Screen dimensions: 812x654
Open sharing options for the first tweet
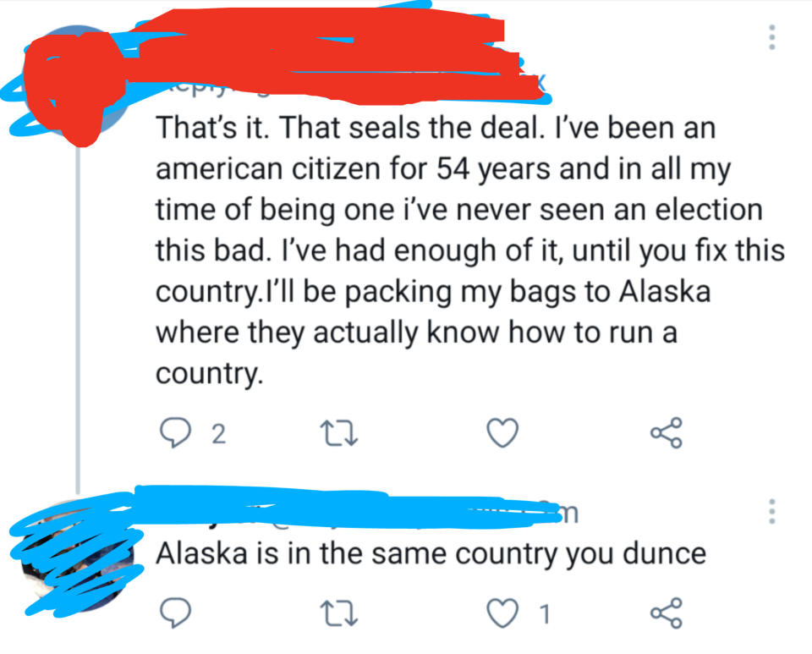pyautogui.click(x=665, y=433)
